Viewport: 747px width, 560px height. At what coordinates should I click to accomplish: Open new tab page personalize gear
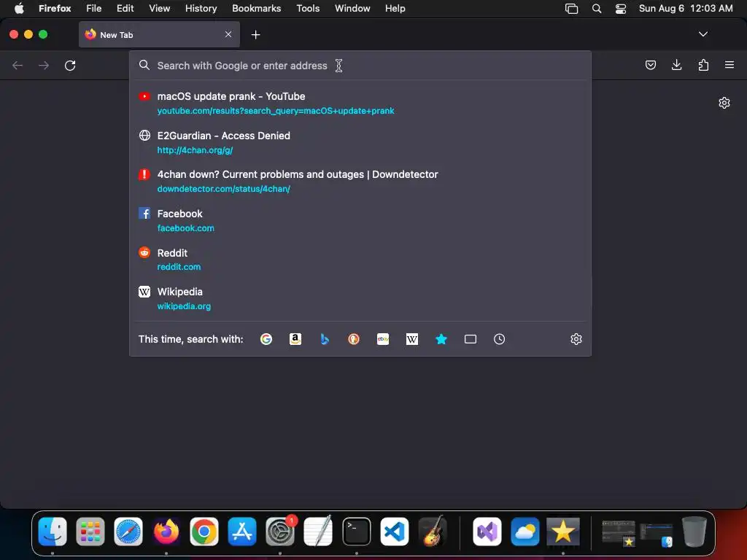pyautogui.click(x=724, y=103)
